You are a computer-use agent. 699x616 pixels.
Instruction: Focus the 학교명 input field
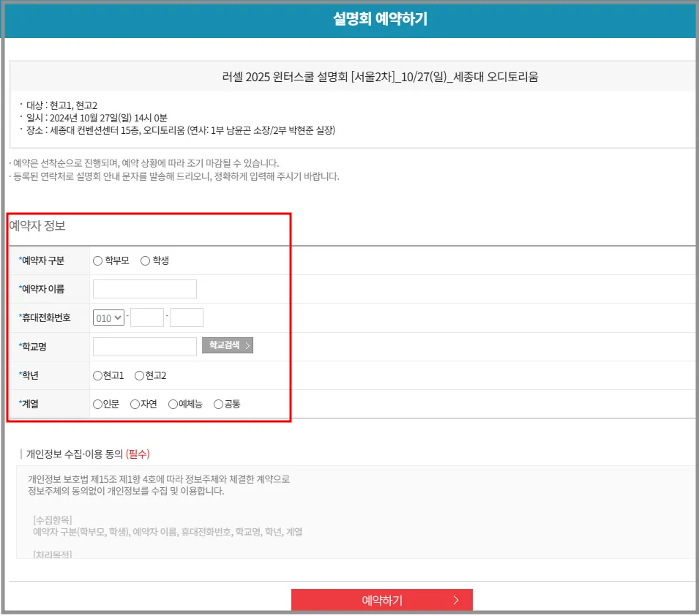click(x=144, y=347)
